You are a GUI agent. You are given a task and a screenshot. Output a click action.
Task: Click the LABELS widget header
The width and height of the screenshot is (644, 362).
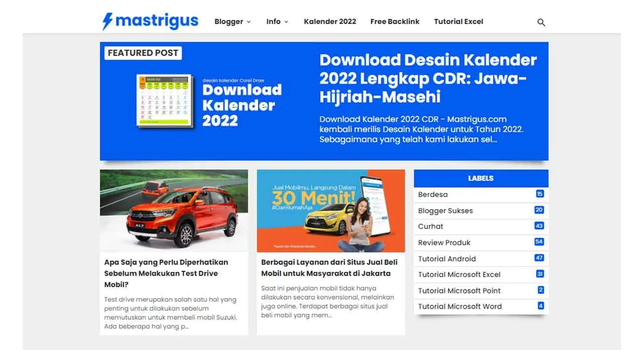click(481, 178)
